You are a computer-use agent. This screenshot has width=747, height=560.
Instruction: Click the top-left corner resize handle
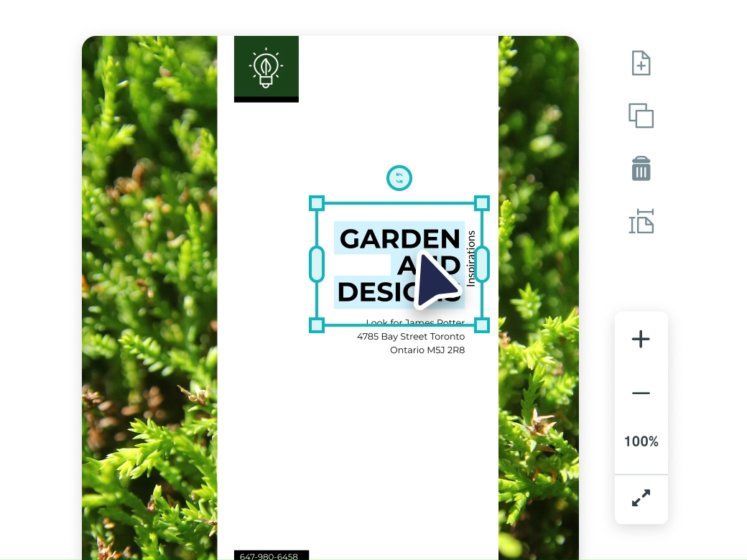click(317, 203)
